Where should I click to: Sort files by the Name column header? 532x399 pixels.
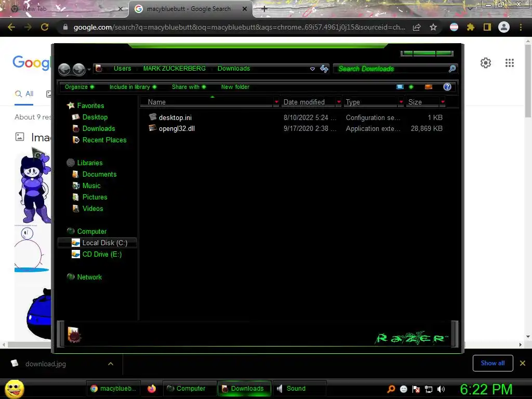point(206,102)
